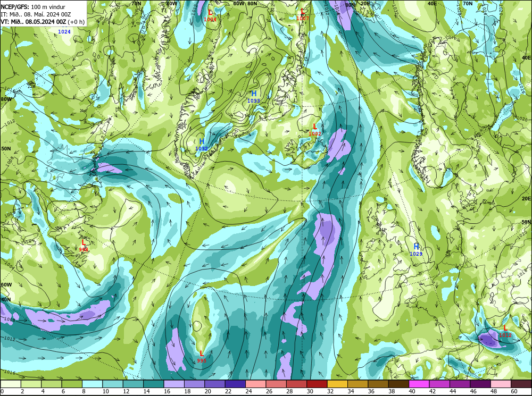Click the 32–34 yellow-gold legend swatch
Screen dimensions: 532x396
(x=337, y=384)
